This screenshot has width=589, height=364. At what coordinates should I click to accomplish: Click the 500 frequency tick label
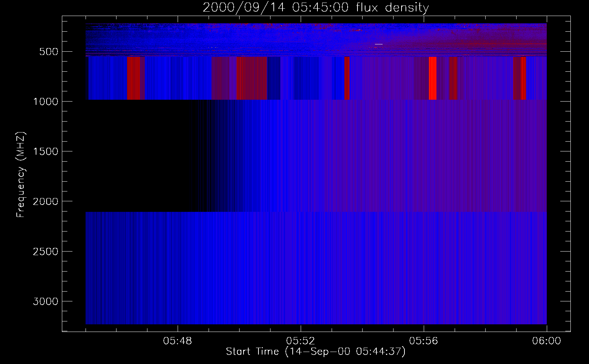click(x=49, y=52)
